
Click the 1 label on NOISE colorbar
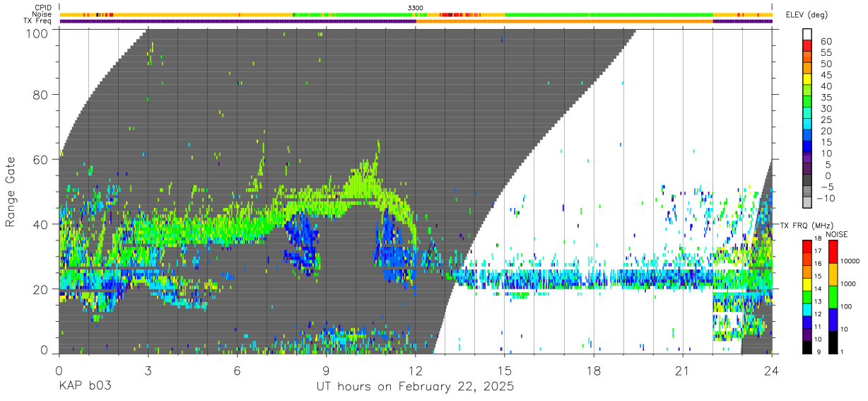[x=842, y=352]
